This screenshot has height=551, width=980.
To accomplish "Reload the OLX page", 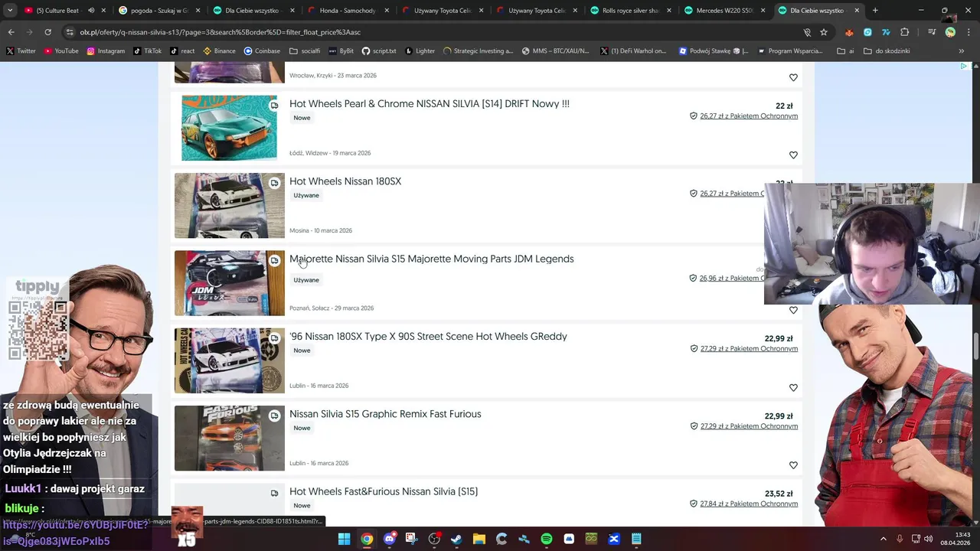I will click(x=47, y=32).
